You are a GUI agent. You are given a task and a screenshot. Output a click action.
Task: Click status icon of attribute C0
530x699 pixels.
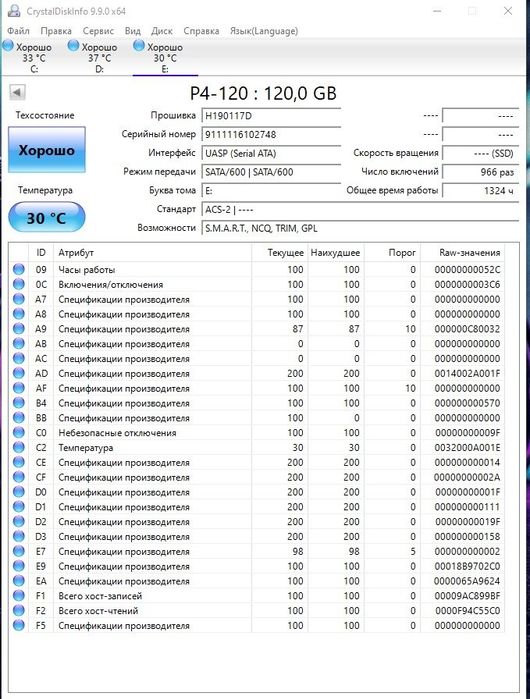point(19,432)
